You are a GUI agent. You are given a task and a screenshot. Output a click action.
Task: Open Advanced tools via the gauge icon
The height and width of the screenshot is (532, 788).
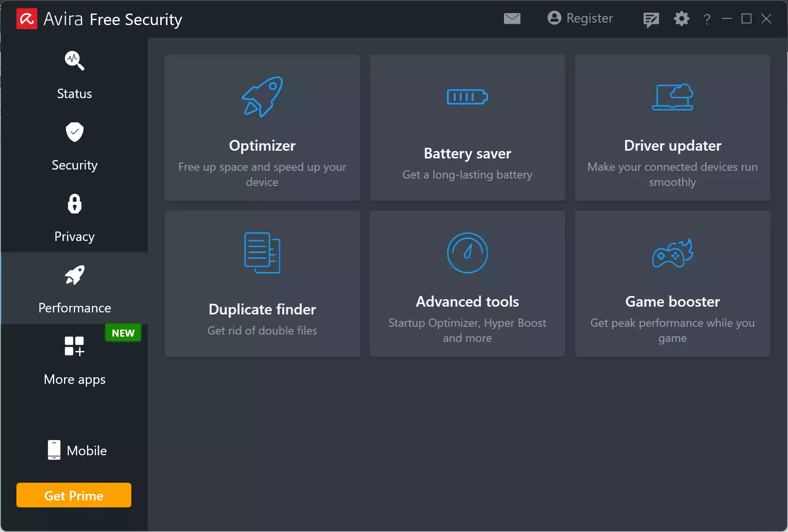pyautogui.click(x=467, y=253)
